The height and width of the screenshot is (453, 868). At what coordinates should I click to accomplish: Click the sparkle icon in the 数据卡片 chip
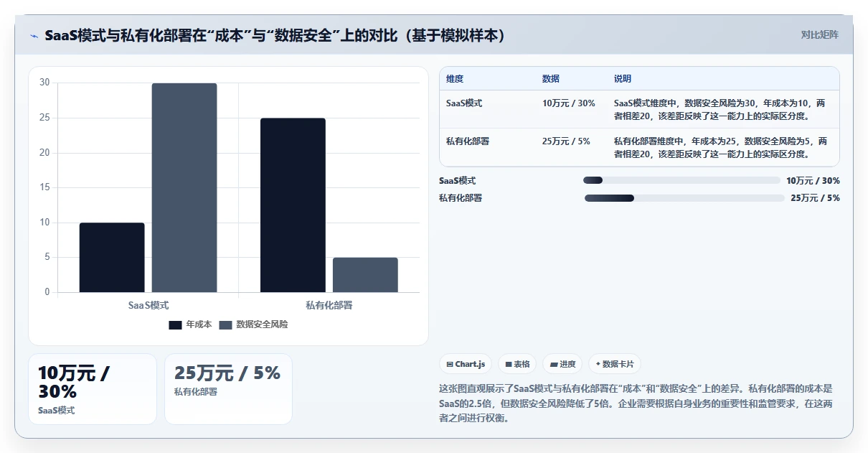coord(598,364)
